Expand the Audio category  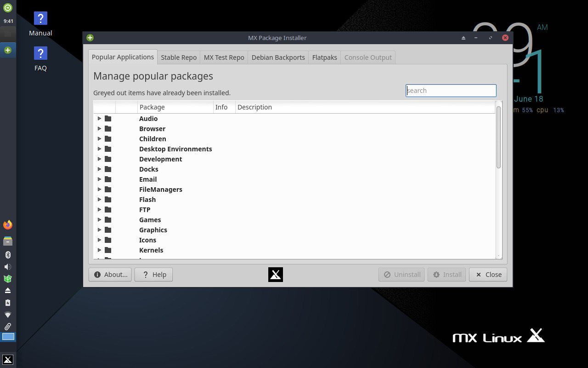click(x=100, y=118)
